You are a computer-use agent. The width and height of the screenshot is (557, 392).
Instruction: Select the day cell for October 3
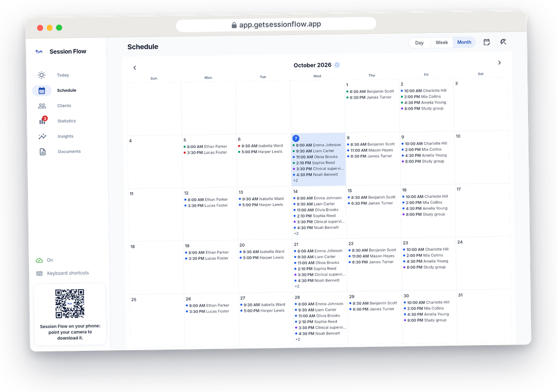click(481, 104)
